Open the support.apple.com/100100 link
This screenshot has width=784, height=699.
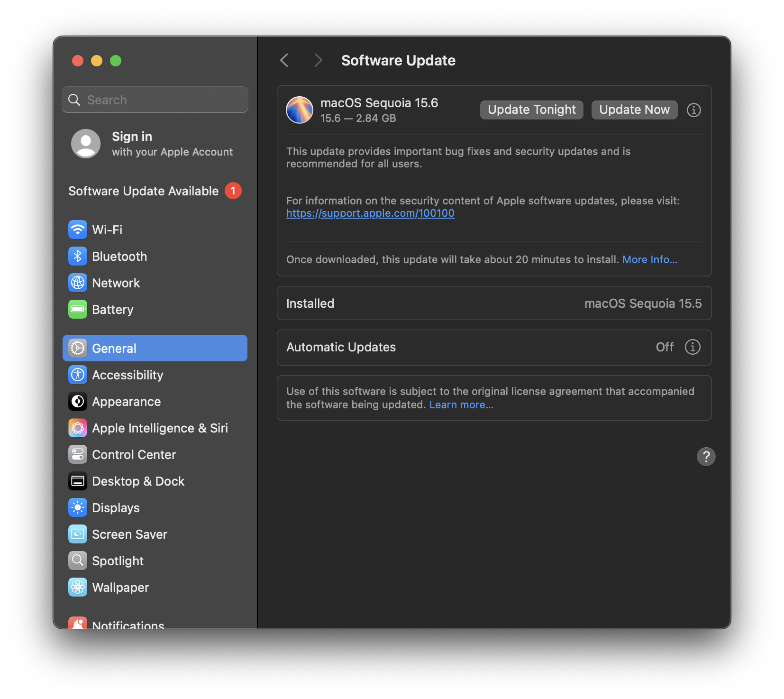[370, 213]
